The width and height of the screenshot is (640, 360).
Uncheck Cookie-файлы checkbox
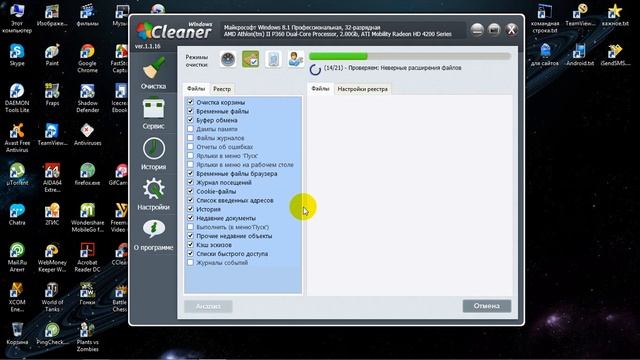coord(191,191)
